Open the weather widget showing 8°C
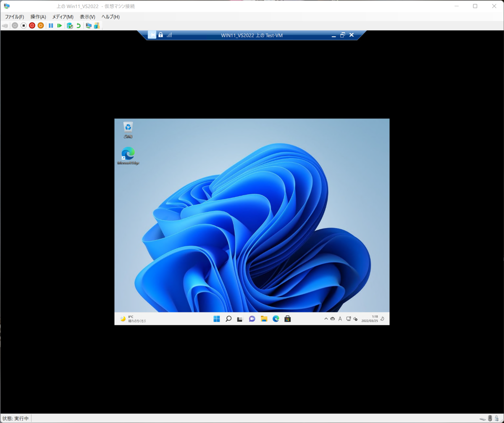Image resolution: width=504 pixels, height=423 pixels. 133,319
